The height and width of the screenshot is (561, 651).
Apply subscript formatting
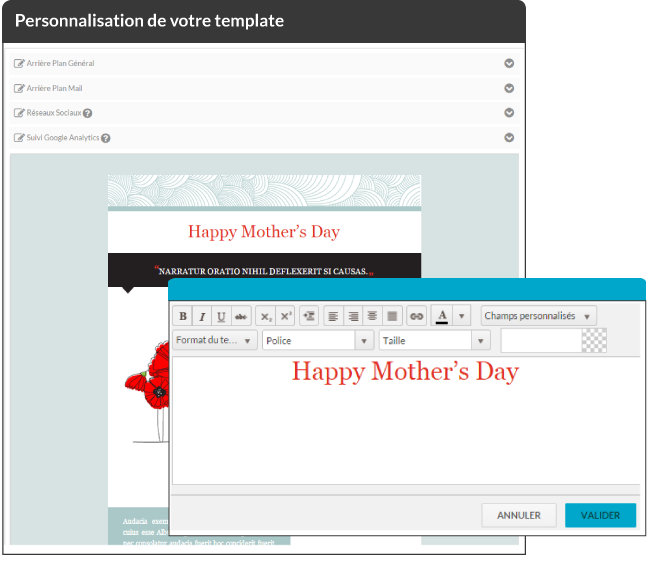[x=266, y=316]
